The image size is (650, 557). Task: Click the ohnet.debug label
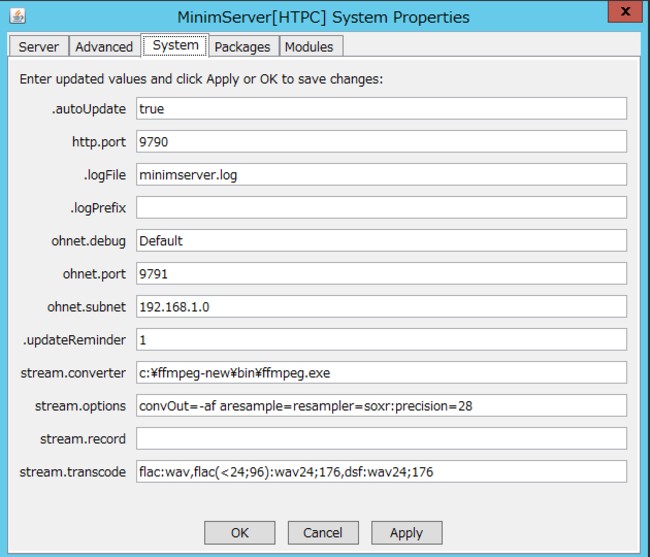89,241
